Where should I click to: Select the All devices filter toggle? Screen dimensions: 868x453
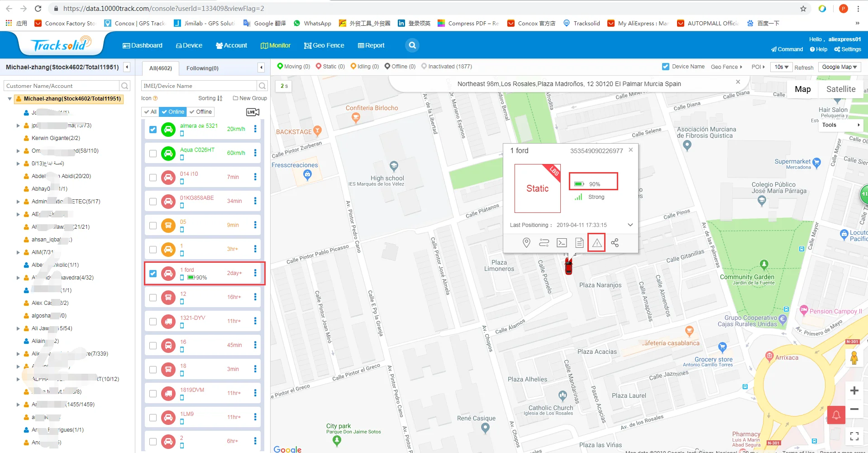tap(150, 112)
